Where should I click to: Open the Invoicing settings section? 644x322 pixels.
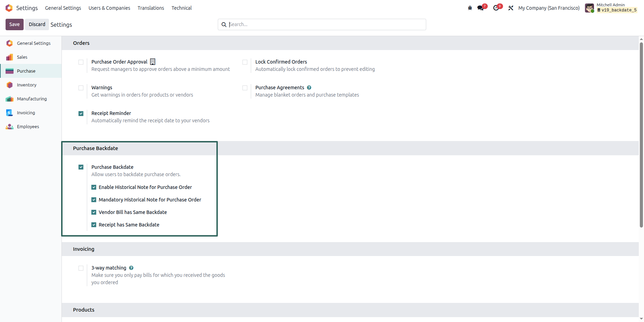(x=31, y=113)
